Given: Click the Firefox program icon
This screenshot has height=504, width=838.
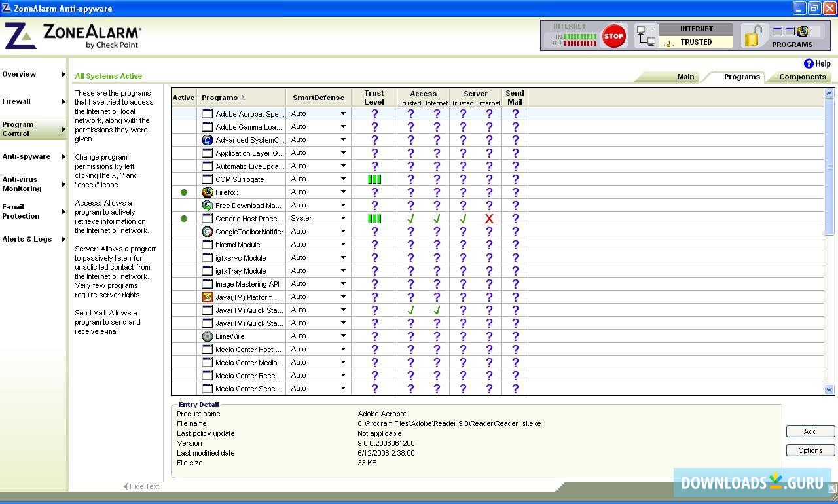Looking at the screenshot, I should (208, 192).
